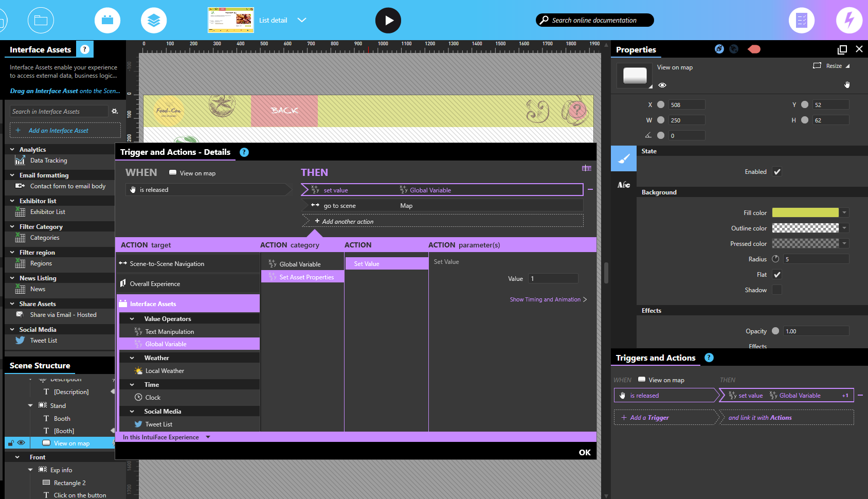The height and width of the screenshot is (499, 868).
Task: Uncheck the Flat checkbox
Action: [777, 275]
